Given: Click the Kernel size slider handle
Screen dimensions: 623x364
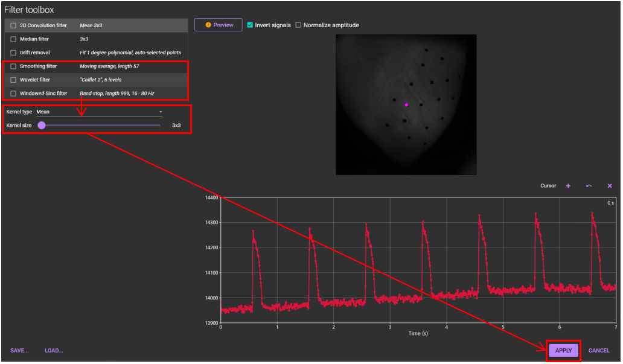Looking at the screenshot, I should [x=42, y=126].
